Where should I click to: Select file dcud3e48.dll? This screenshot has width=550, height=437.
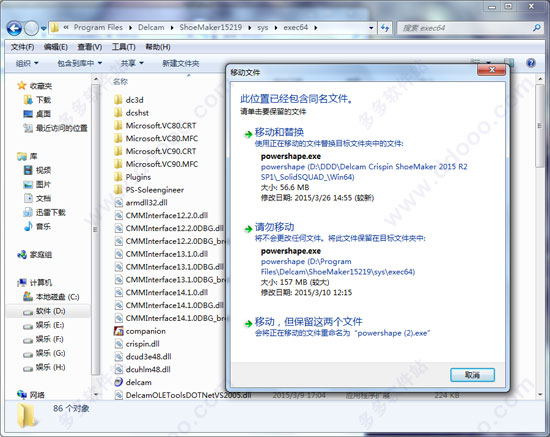coord(143,357)
